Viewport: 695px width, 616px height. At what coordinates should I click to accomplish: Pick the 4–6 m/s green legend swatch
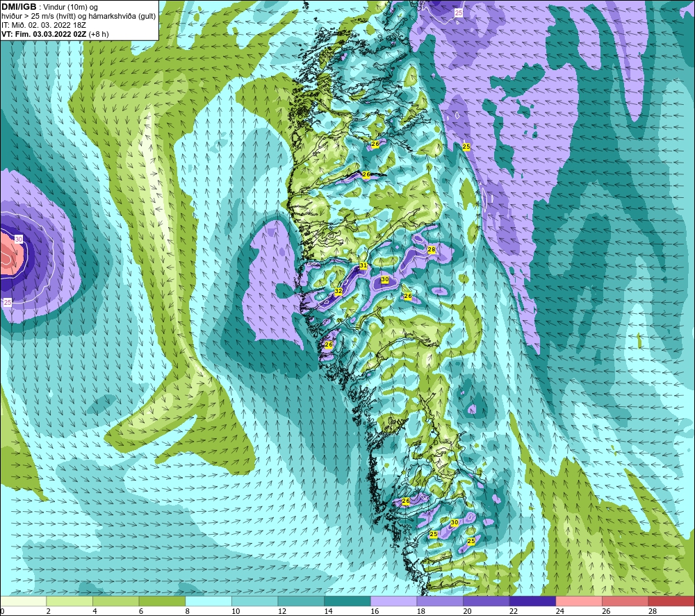click(115, 601)
